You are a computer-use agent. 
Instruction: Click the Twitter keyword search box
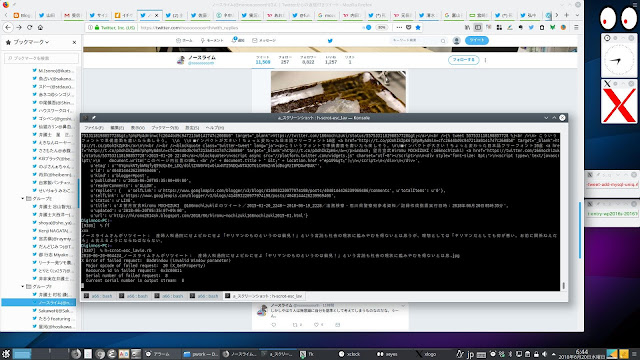(418, 40)
